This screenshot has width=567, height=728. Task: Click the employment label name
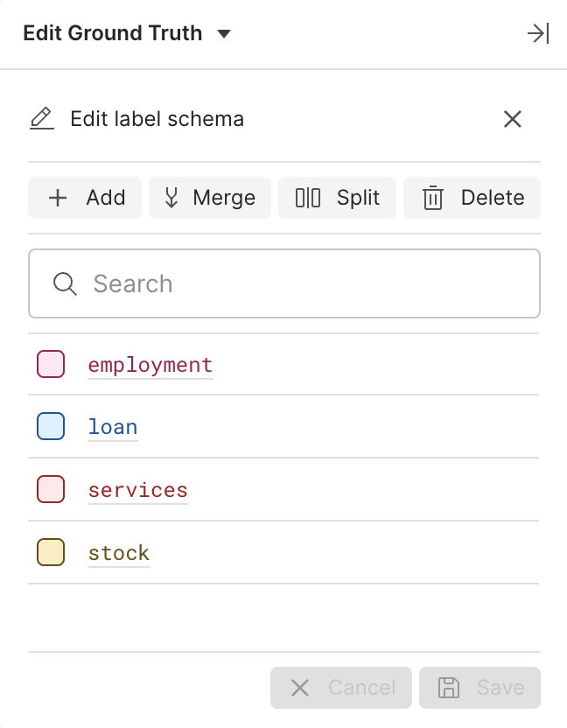(x=150, y=365)
